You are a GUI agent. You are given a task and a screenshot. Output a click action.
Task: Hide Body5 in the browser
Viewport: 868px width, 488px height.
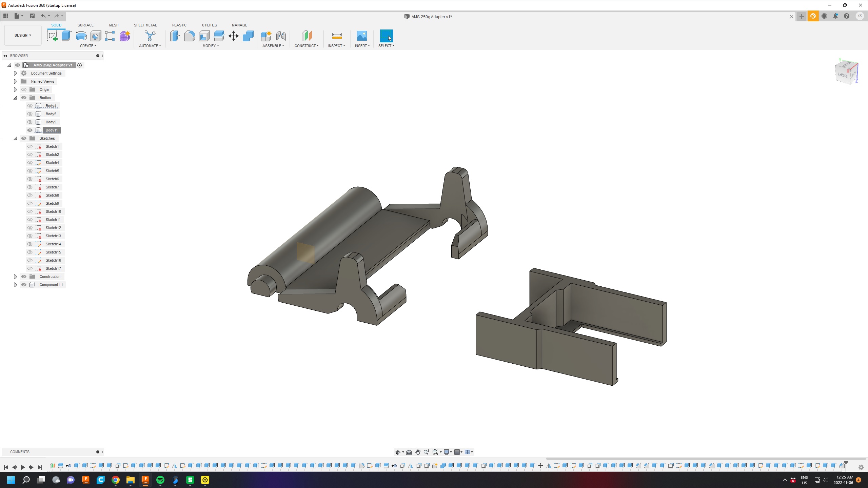(30, 114)
